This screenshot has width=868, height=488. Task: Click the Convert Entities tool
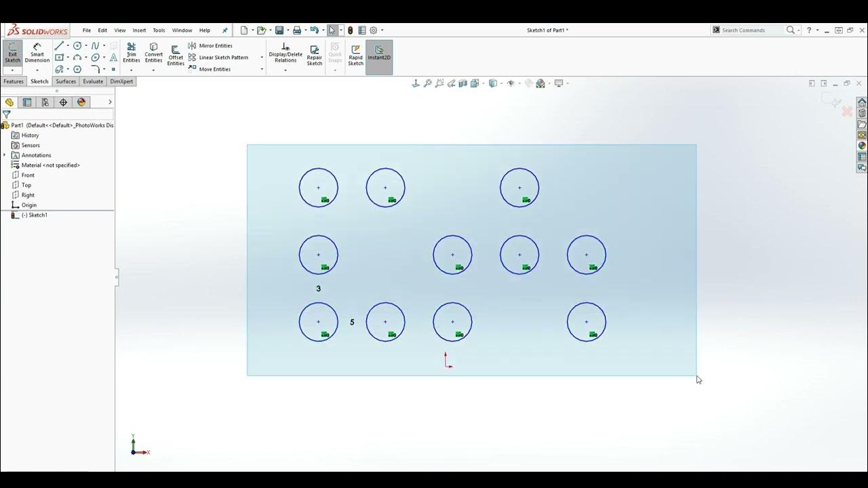pyautogui.click(x=154, y=53)
